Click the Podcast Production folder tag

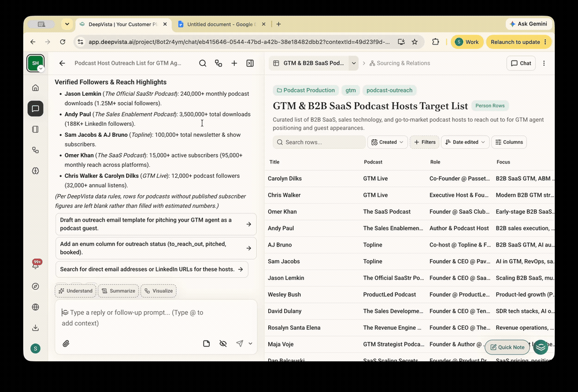[306, 90]
